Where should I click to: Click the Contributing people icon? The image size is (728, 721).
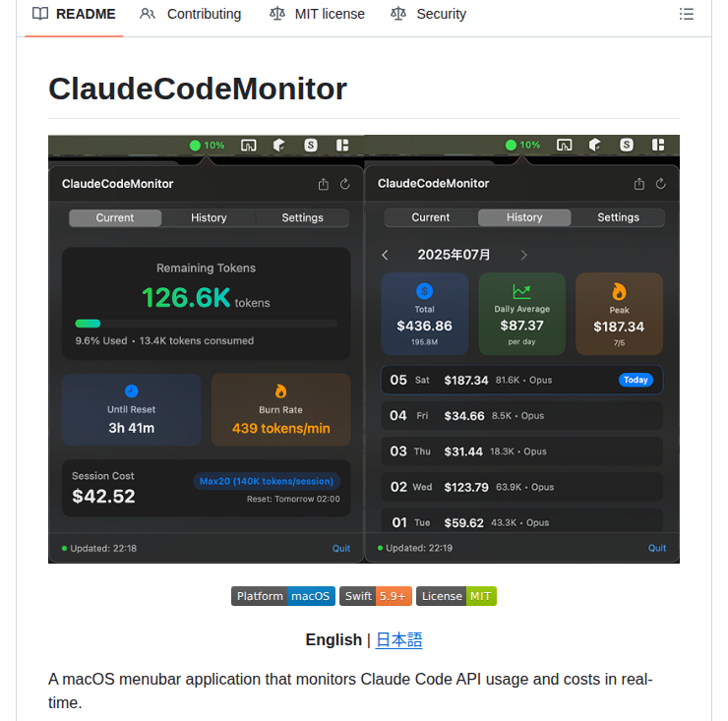coord(148,14)
